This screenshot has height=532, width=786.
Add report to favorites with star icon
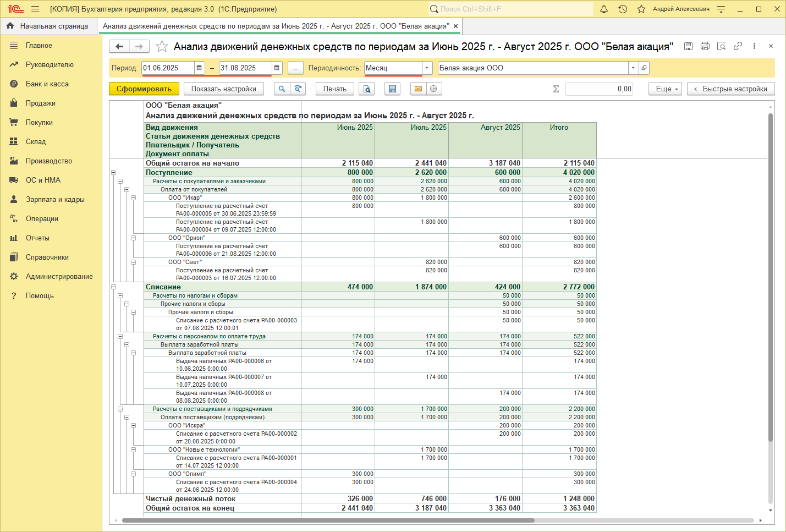click(x=162, y=47)
